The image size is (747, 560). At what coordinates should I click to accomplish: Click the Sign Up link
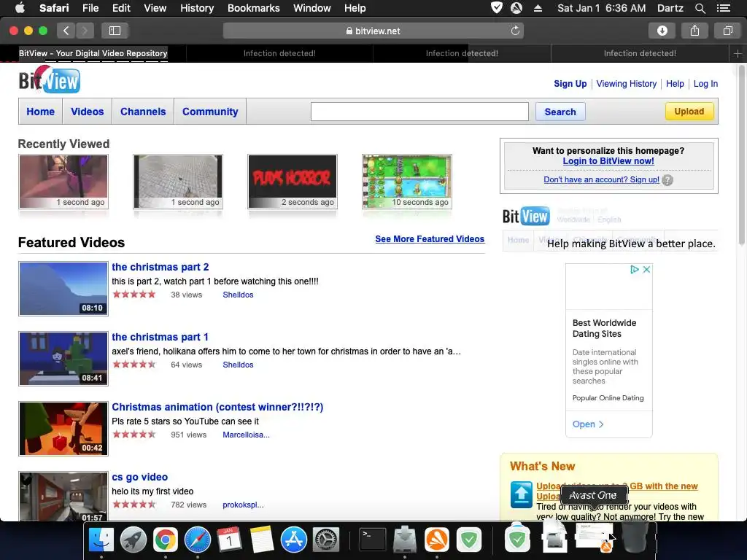coord(570,84)
